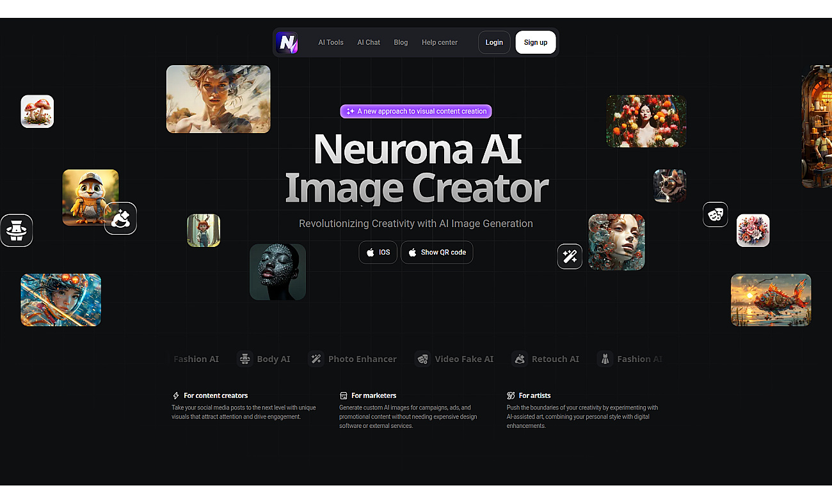Click the Retouch AI carousel icon
The height and width of the screenshot is (504, 832).
[520, 359]
